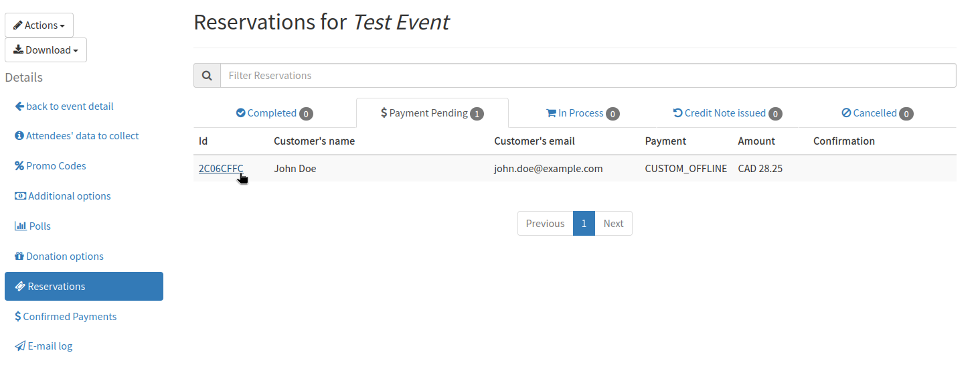Image resolution: width=980 pixels, height=365 pixels.
Task: Click the download icon on the Download button
Action: coord(18,50)
